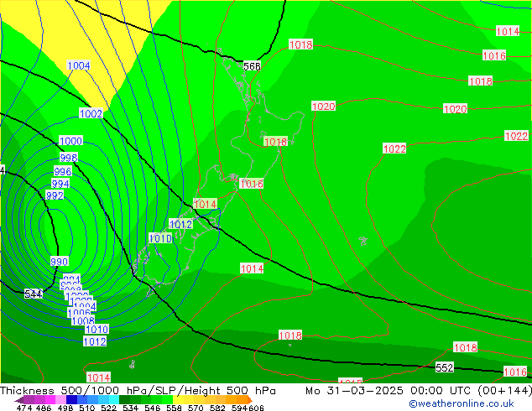Viewport: 532px width, 411px height.
Task: Click the purple arrow at legend's low end
Action: [x=19, y=399]
